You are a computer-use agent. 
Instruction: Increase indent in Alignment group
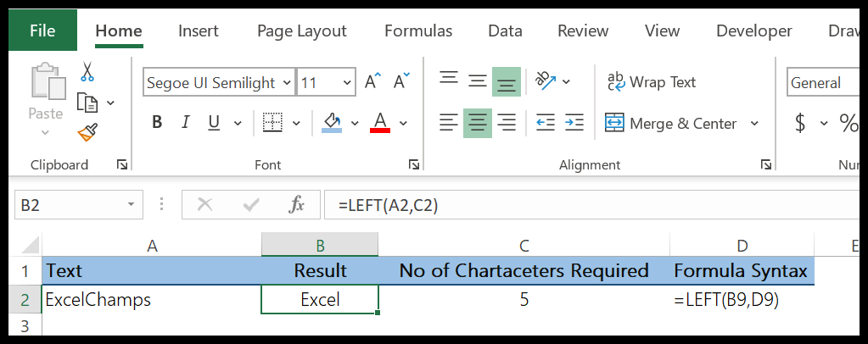point(574,122)
